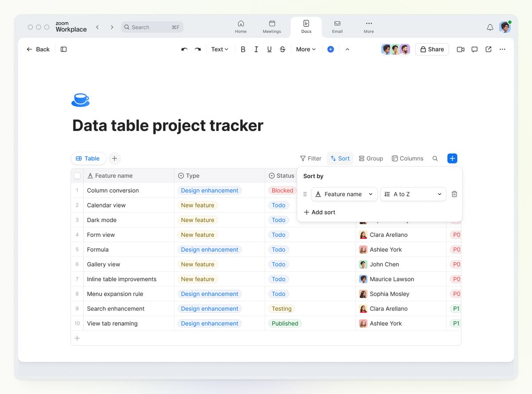Start a video call from the camera icon
Image resolution: width=532 pixels, height=394 pixels.
point(460,49)
